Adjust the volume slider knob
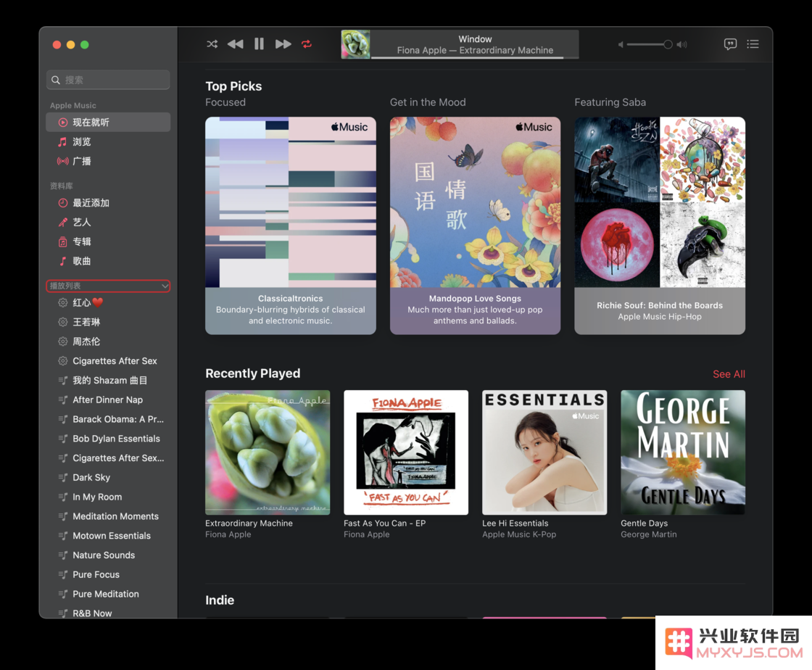812x670 pixels. point(668,44)
